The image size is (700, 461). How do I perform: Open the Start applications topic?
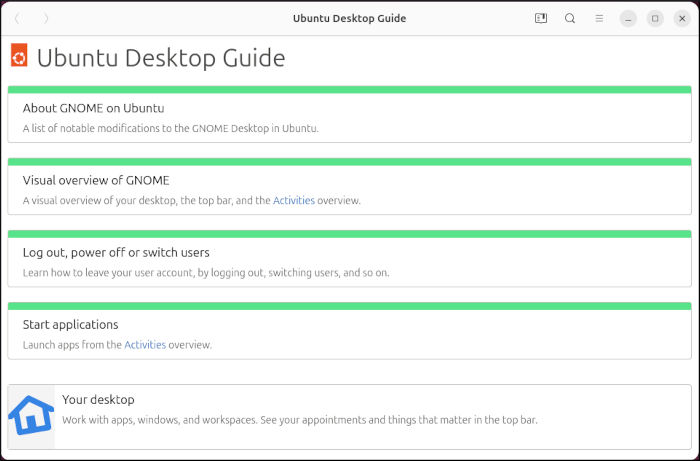point(71,324)
